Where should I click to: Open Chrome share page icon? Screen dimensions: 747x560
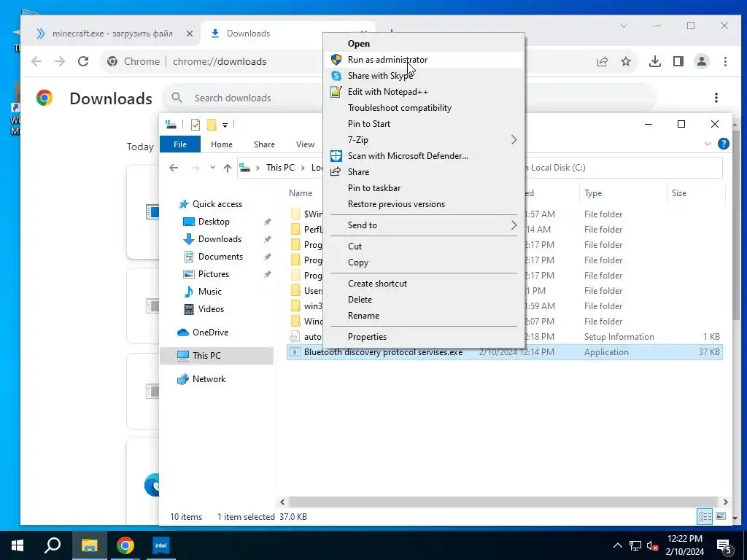[602, 61]
